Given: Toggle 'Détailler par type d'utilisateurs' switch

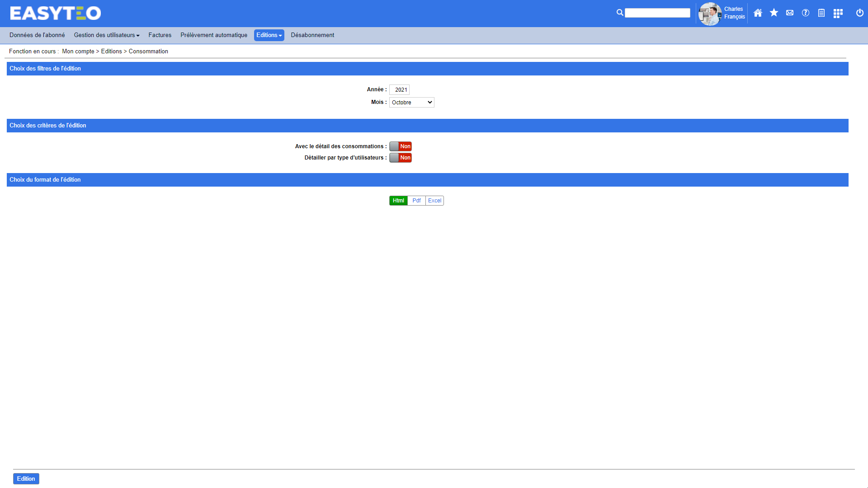Looking at the screenshot, I should 401,158.
